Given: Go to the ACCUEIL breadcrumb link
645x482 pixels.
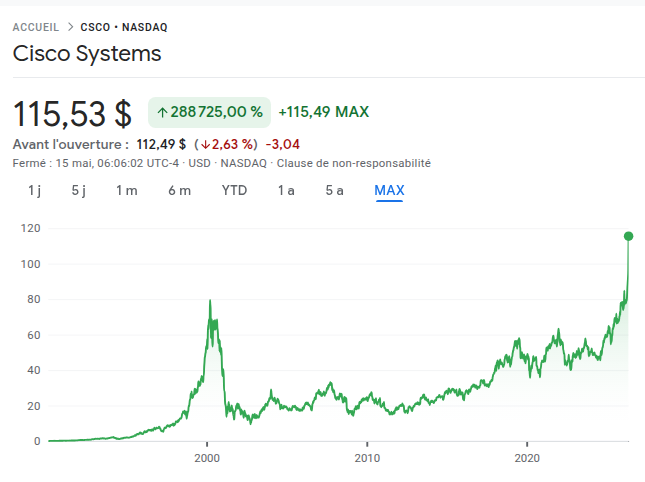Looking at the screenshot, I should 36,27.
